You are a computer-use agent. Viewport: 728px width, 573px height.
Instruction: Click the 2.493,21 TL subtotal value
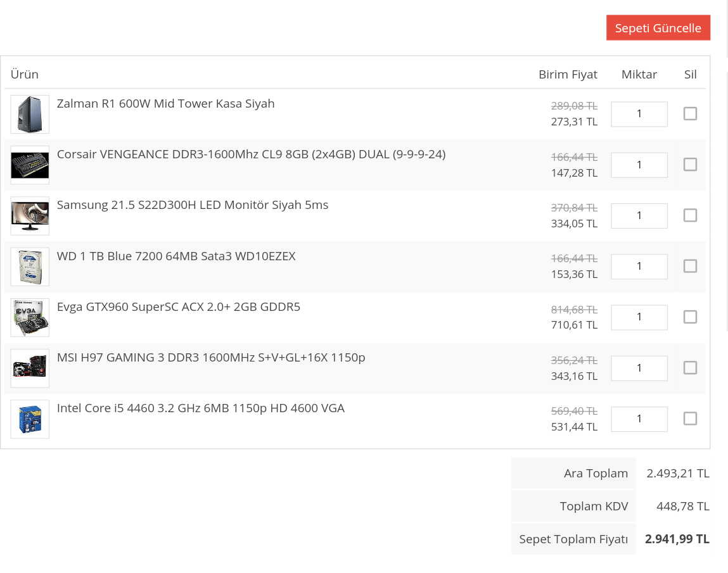pos(678,473)
